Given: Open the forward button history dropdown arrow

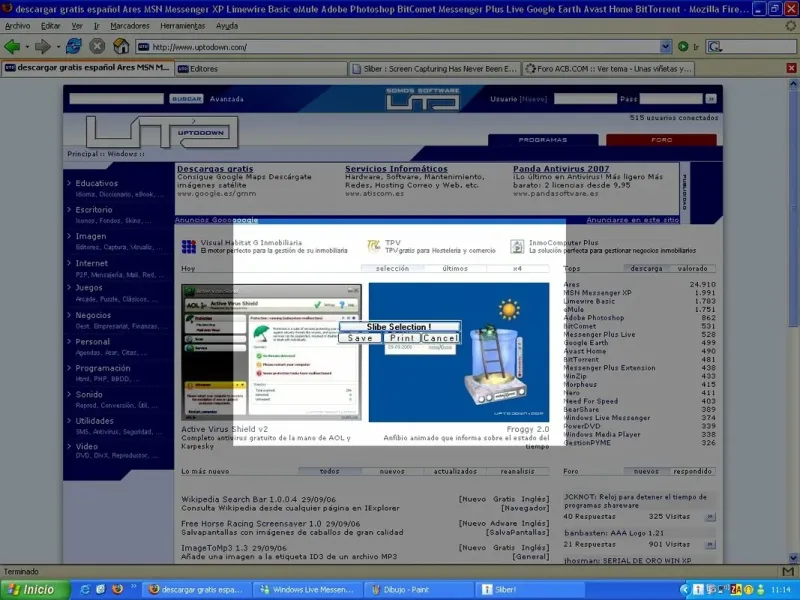Looking at the screenshot, I should pos(58,47).
